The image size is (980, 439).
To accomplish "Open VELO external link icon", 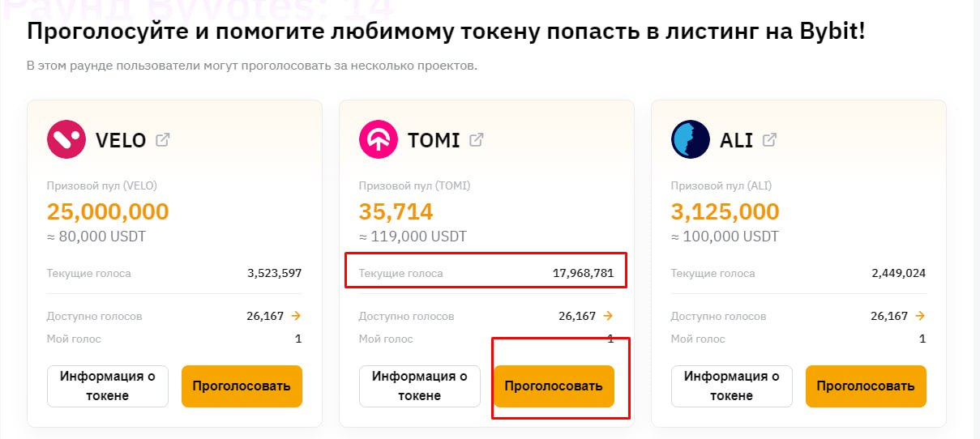I will click(x=163, y=139).
